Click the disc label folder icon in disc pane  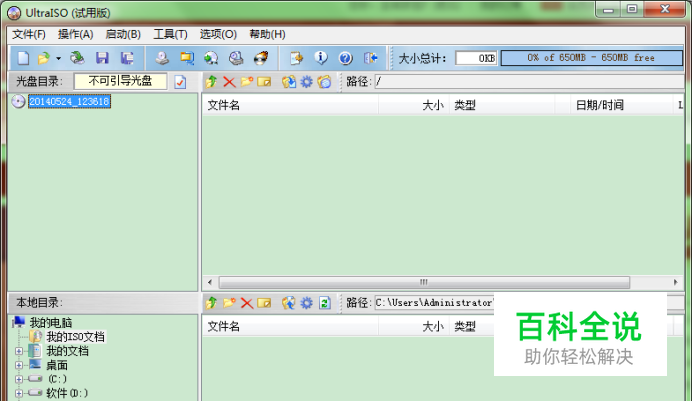pyautogui.click(x=324, y=82)
